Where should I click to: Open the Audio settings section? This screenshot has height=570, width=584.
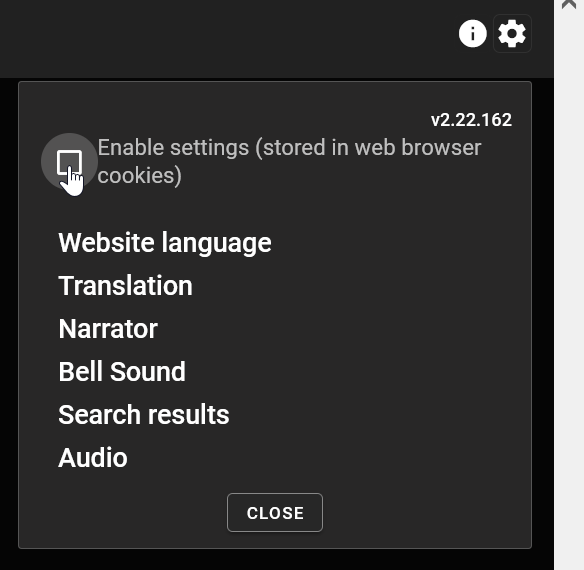[93, 457]
